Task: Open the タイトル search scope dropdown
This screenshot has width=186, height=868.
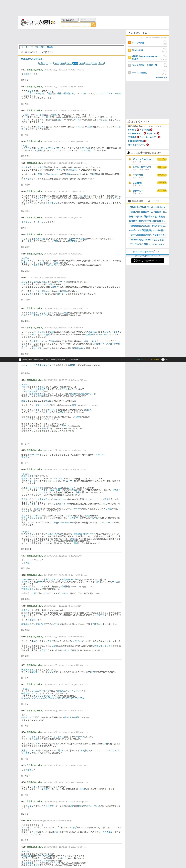Action: (x=87, y=20)
